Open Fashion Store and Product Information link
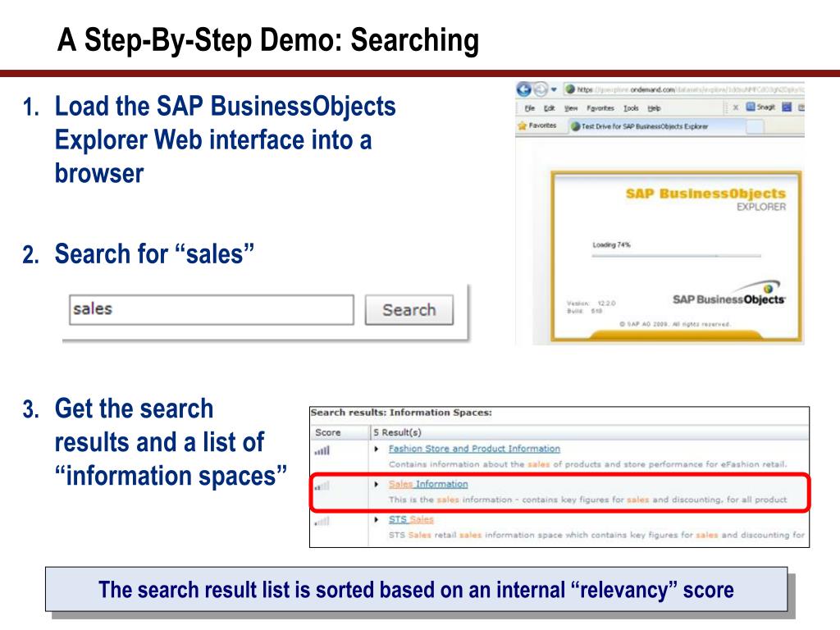 click(474, 449)
